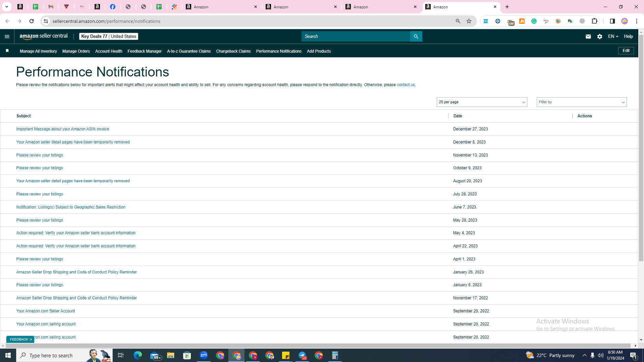
Task: Open Chargeback Claims
Action: [x=233, y=51]
